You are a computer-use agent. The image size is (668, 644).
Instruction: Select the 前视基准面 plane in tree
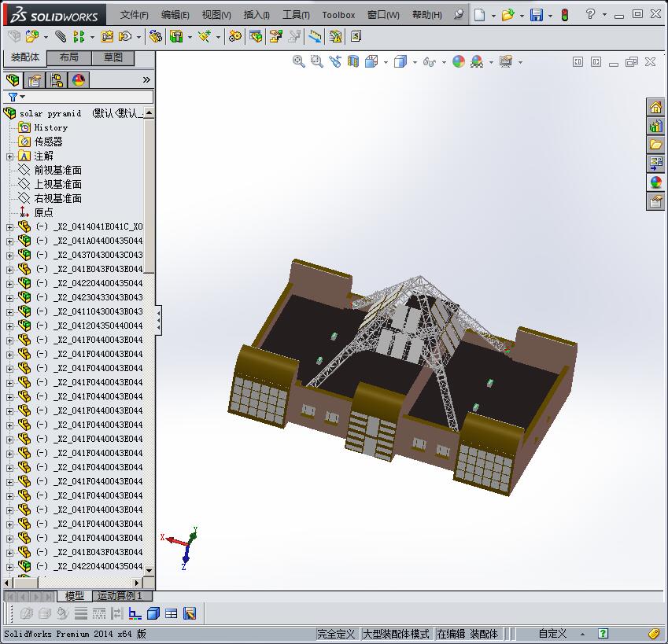click(57, 171)
